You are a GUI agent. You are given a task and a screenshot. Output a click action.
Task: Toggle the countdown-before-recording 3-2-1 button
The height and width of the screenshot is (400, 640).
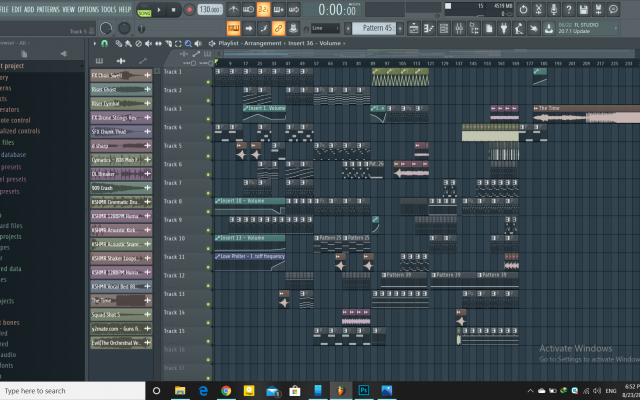pyautogui.click(x=264, y=9)
